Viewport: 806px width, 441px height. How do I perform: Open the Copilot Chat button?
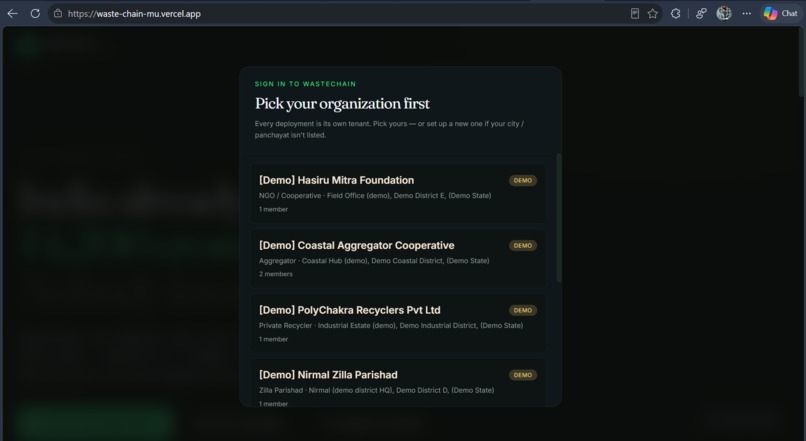[781, 14]
